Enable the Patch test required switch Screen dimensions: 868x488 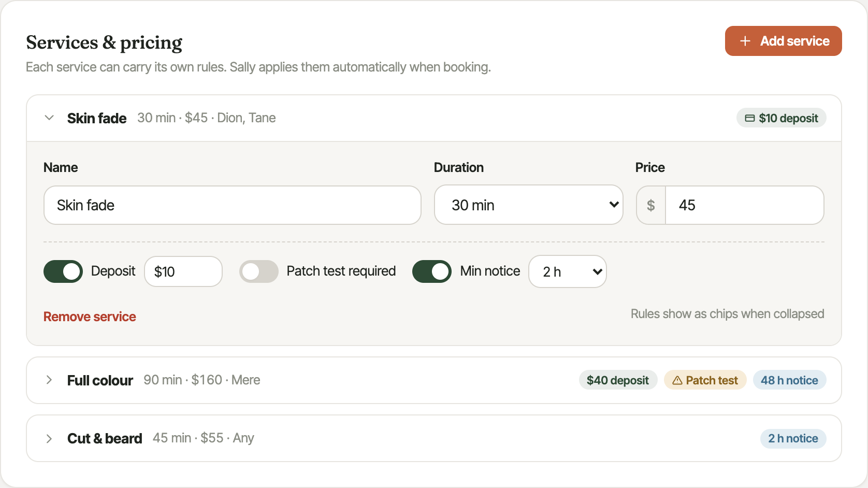coord(259,271)
